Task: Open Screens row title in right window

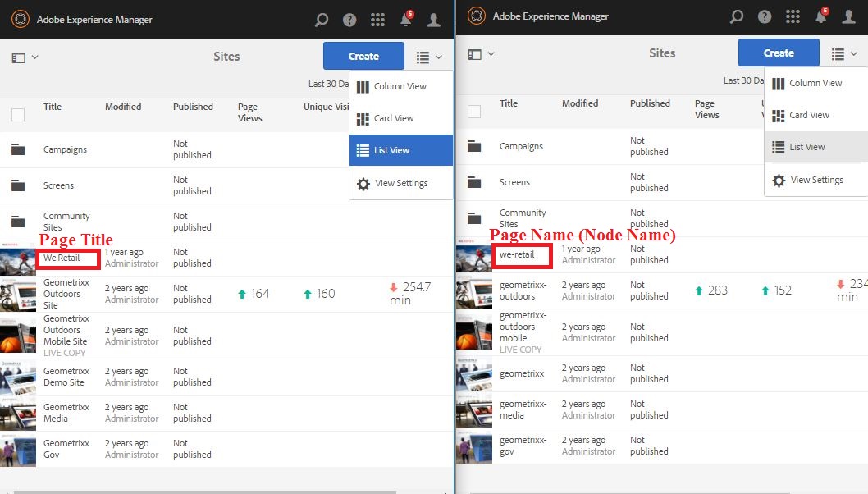Action: pyautogui.click(x=514, y=182)
